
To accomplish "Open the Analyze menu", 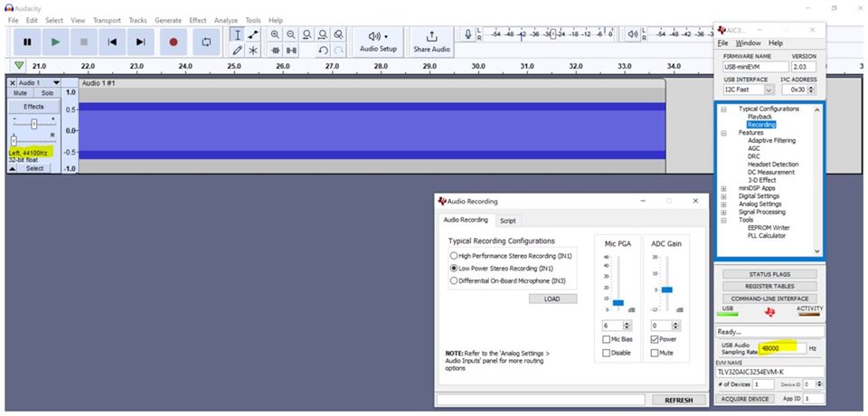I will [x=226, y=20].
